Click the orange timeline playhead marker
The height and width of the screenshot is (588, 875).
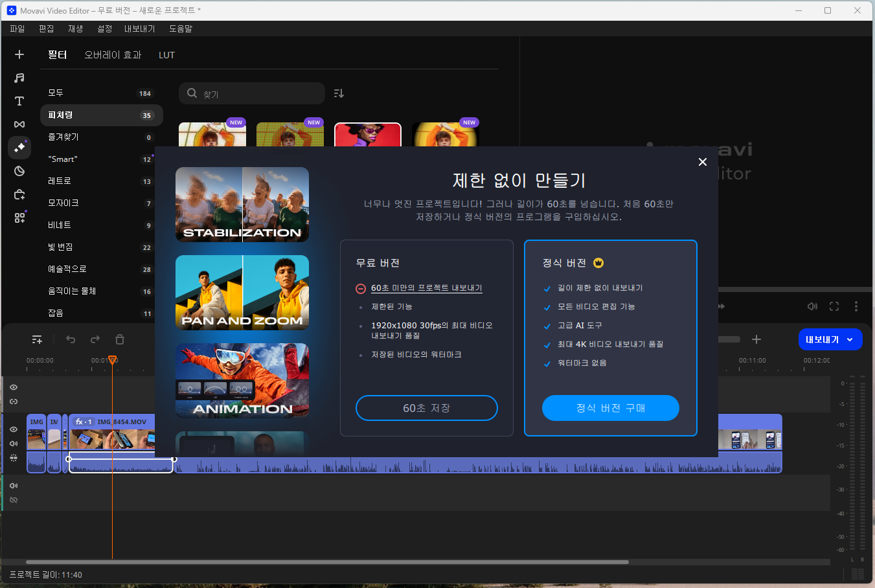pyautogui.click(x=112, y=360)
